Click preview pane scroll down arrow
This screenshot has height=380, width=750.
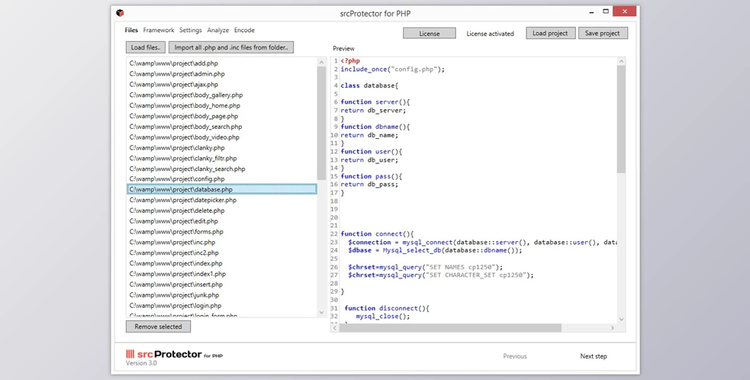click(621, 319)
